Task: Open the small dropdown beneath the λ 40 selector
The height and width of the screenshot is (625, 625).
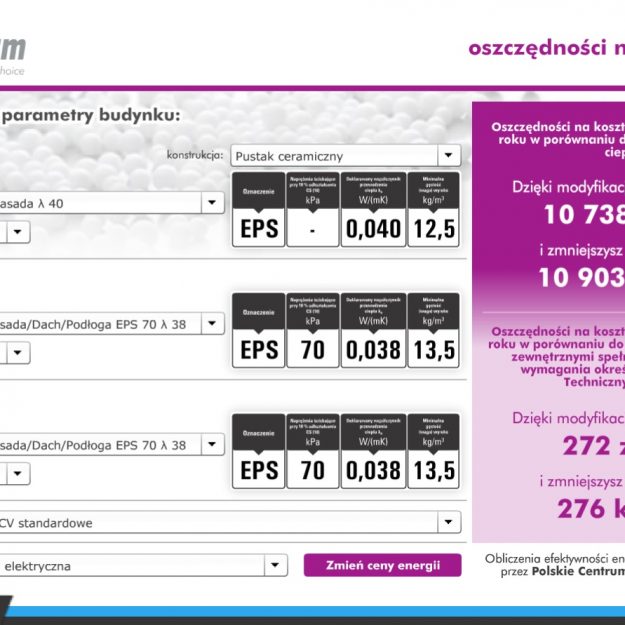Action: (20, 232)
